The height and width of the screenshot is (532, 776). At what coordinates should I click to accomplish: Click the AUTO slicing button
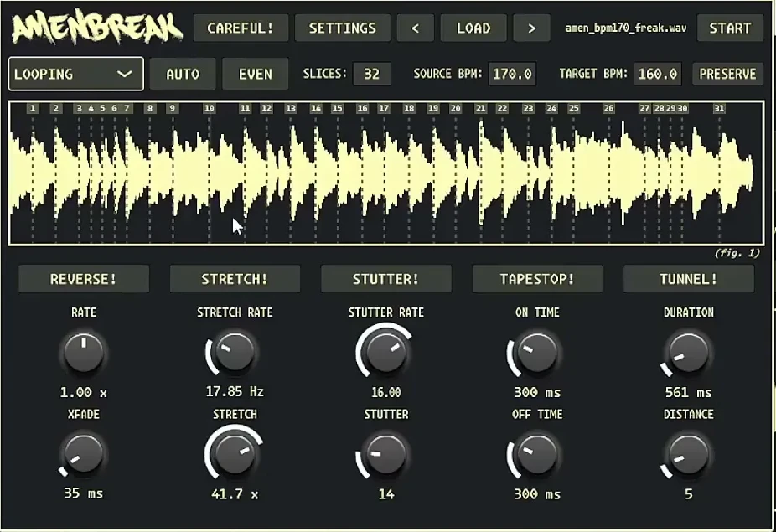[x=183, y=75]
